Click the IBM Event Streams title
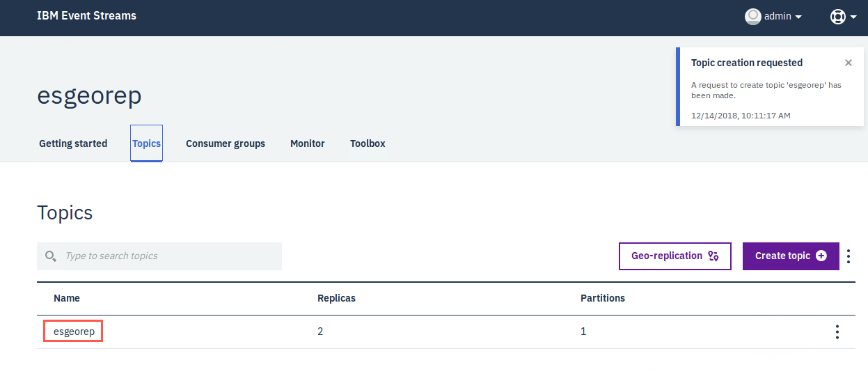This screenshot has height=374, width=868. coord(86,15)
